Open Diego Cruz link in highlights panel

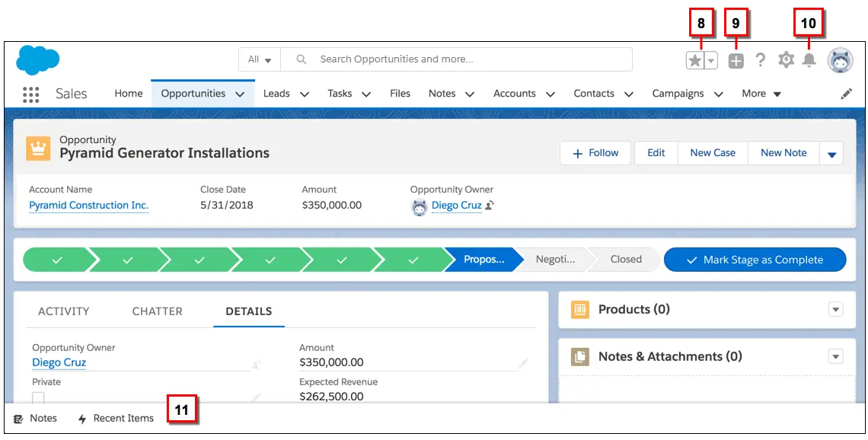456,206
